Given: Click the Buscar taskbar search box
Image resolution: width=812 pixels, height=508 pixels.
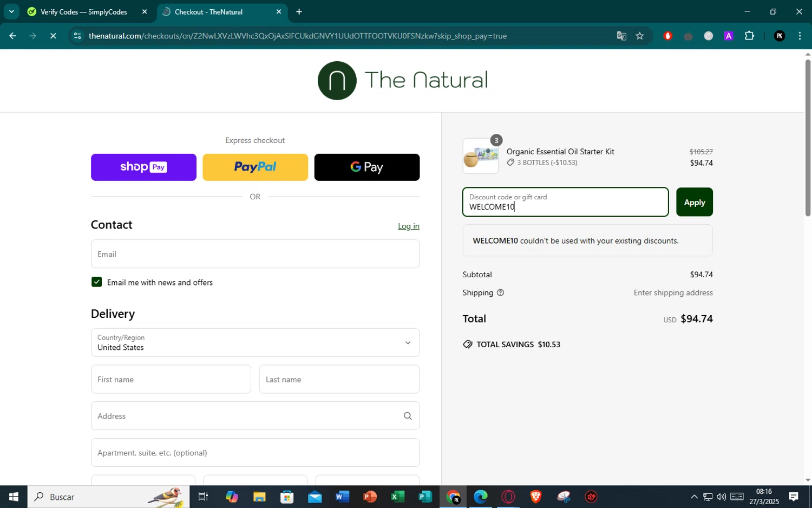Looking at the screenshot, I should point(108,497).
